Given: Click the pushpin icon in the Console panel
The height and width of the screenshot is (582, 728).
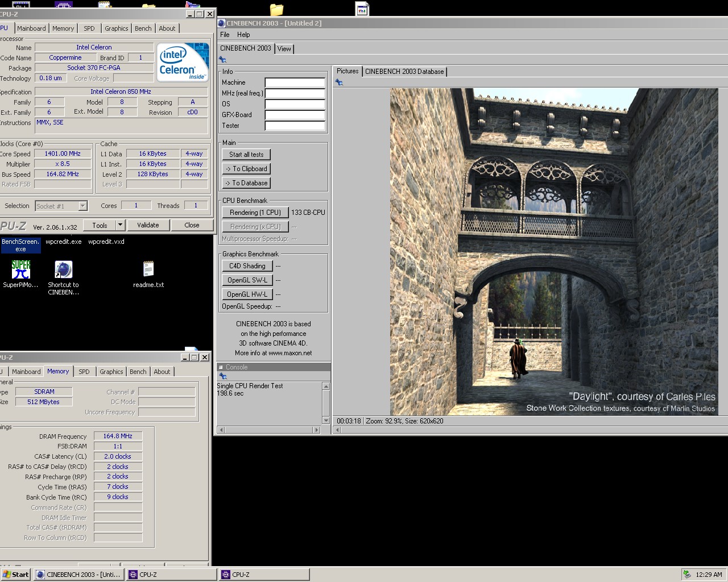Looking at the screenshot, I should tap(223, 376).
